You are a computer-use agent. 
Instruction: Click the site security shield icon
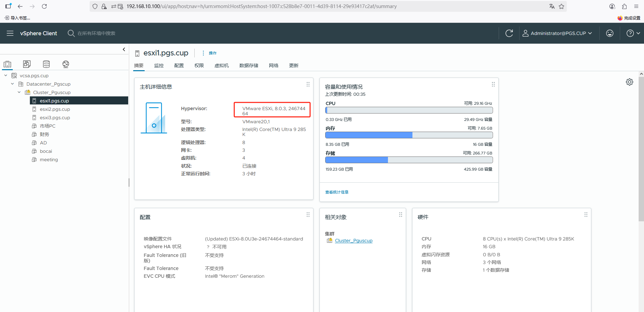pos(95,6)
